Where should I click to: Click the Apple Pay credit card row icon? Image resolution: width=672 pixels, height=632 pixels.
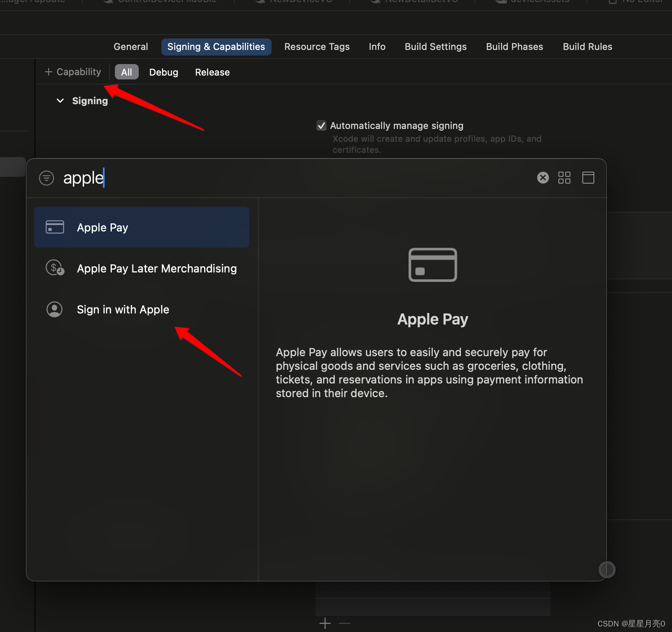coord(55,227)
